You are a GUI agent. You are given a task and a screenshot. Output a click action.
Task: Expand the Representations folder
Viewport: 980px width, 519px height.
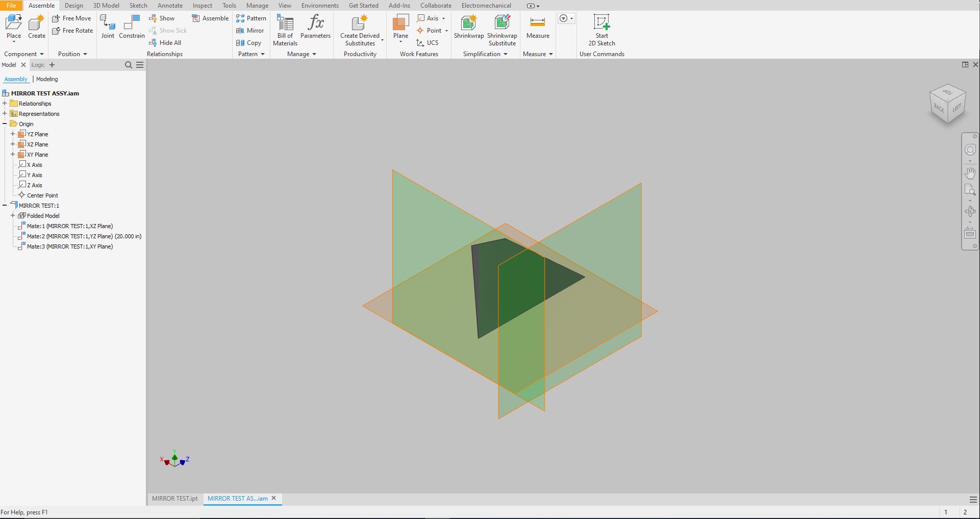point(5,114)
